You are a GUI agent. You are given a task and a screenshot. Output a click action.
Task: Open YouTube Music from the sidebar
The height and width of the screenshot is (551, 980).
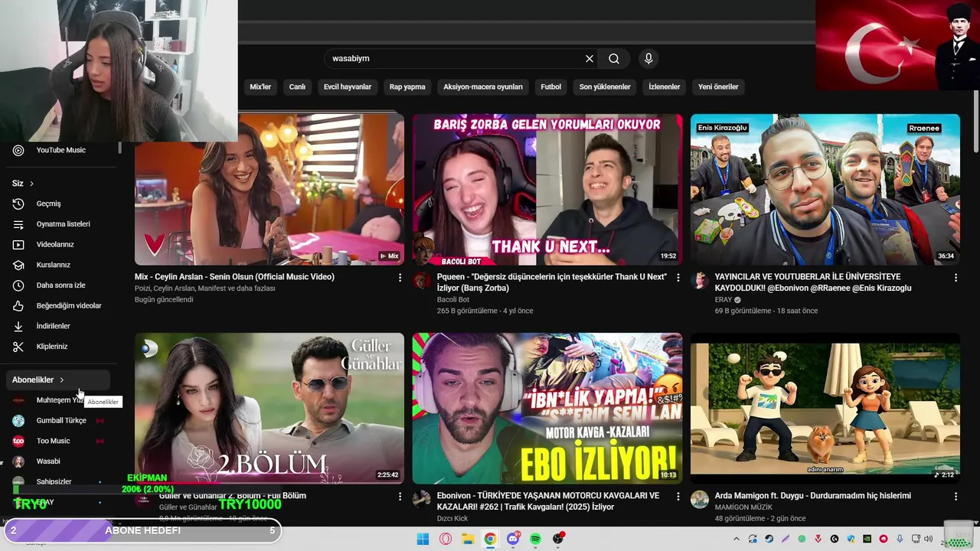click(x=61, y=150)
